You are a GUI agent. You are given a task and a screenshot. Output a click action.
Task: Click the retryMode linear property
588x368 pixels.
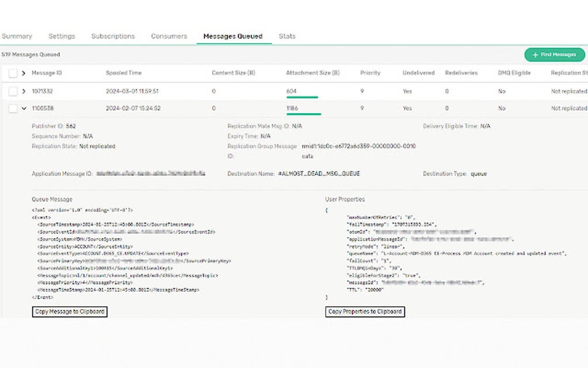(376, 246)
